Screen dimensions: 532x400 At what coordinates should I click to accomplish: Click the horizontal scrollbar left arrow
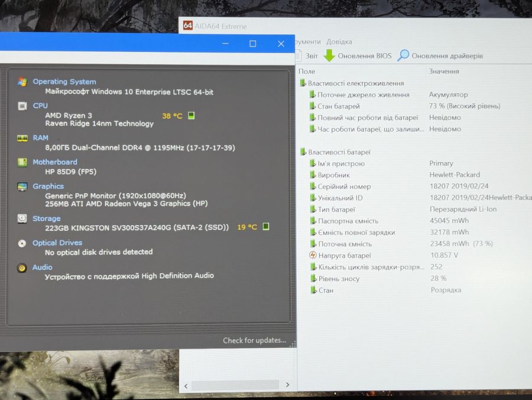[186, 386]
